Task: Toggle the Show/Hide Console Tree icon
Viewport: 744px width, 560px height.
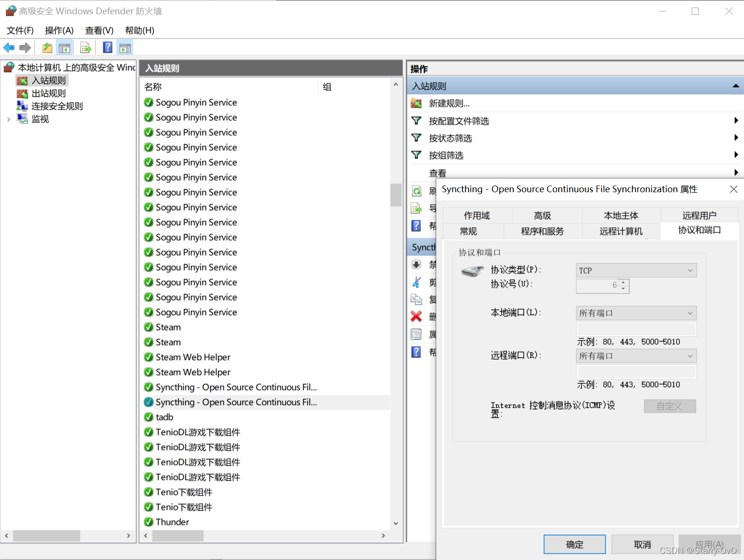Action: pyautogui.click(x=64, y=48)
